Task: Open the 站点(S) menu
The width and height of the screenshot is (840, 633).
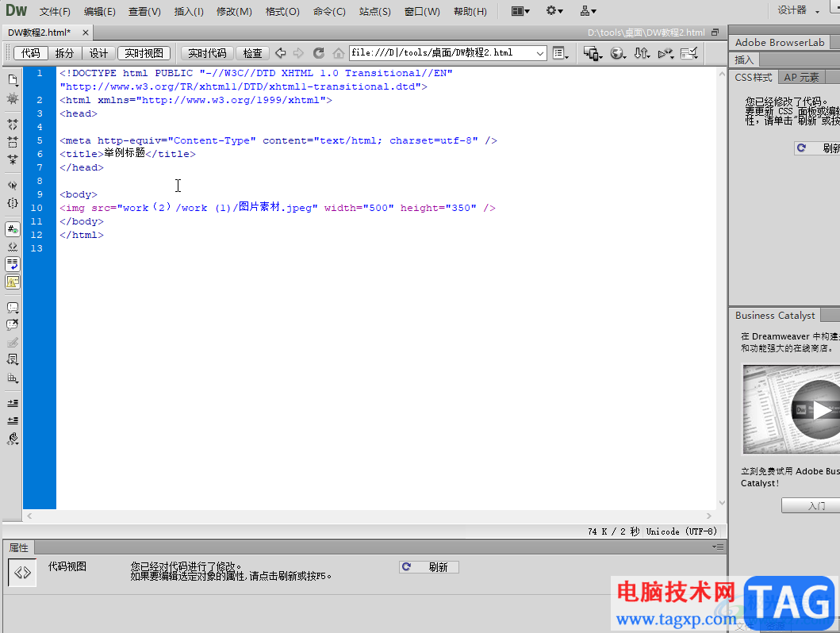Action: pyautogui.click(x=375, y=11)
